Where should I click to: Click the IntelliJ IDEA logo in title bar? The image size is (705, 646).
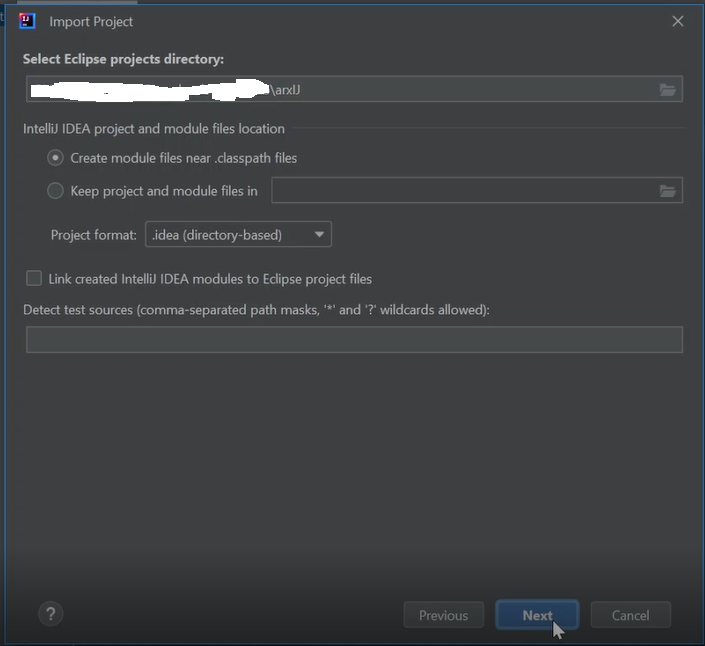click(x=27, y=21)
